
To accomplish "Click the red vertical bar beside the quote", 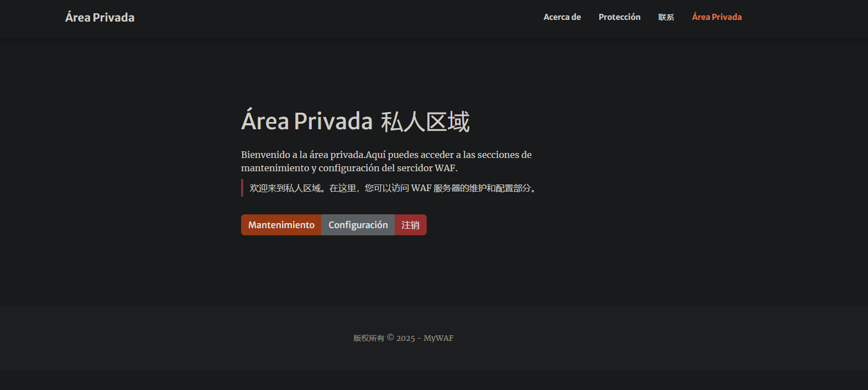I will 242,188.
